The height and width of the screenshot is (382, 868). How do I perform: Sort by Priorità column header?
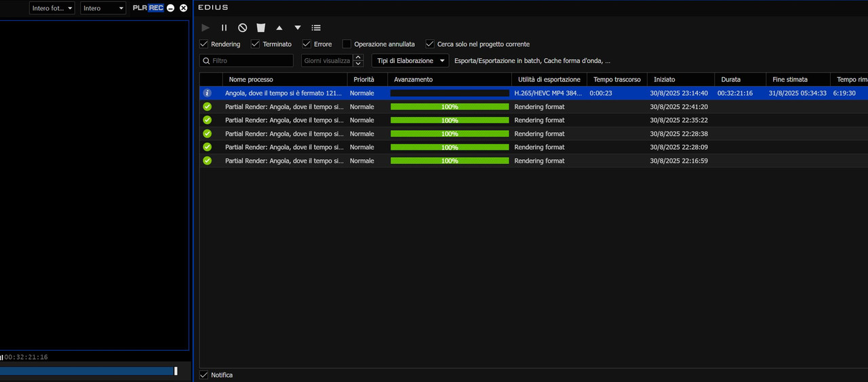367,79
